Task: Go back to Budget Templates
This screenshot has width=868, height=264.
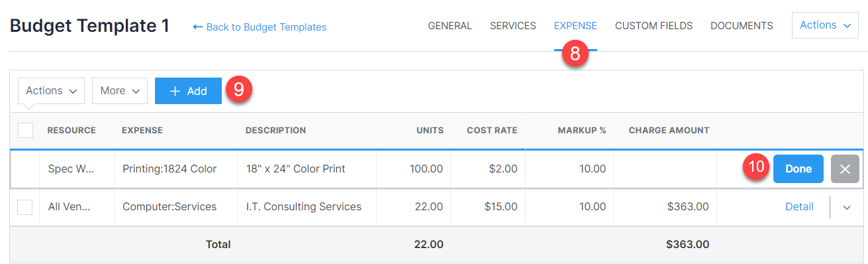Action: 260,27
